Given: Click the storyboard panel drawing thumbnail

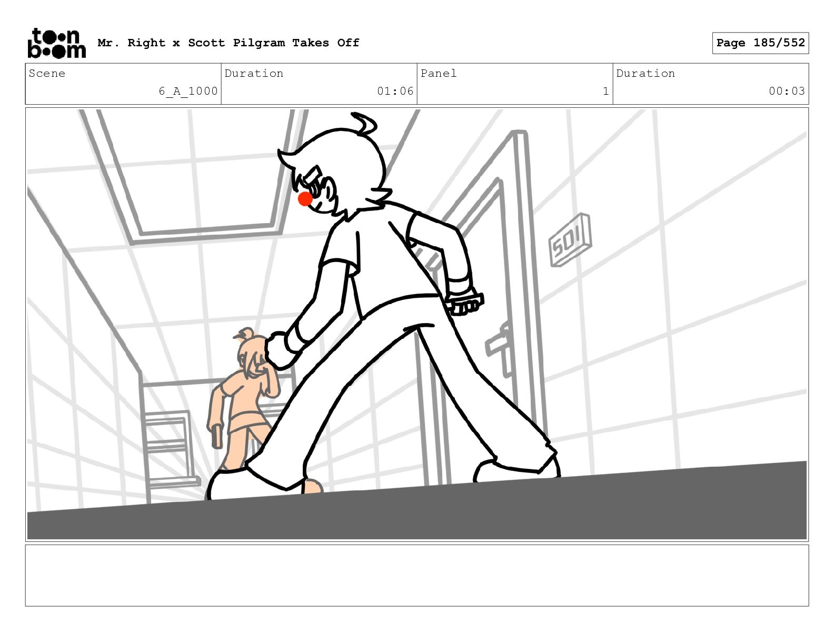Looking at the screenshot, I should tap(417, 325).
